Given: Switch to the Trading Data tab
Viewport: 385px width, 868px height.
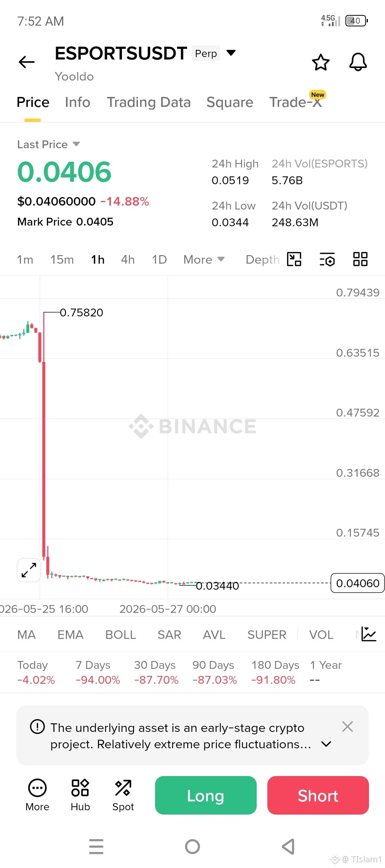Looking at the screenshot, I should point(149,102).
